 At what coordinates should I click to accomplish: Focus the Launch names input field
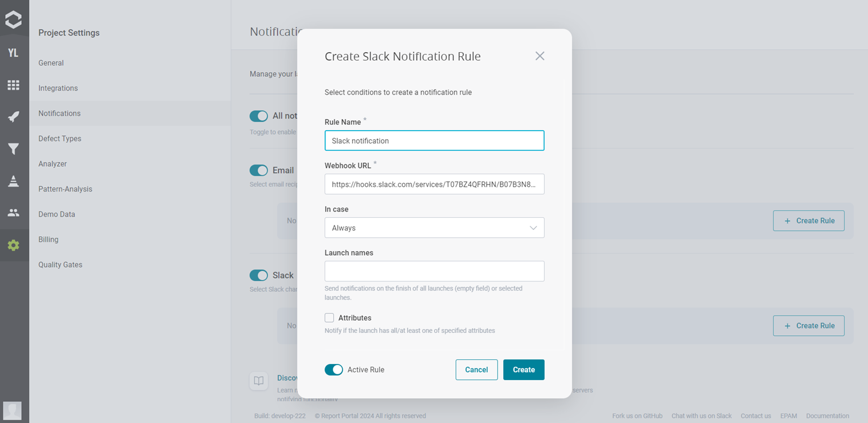click(435, 271)
